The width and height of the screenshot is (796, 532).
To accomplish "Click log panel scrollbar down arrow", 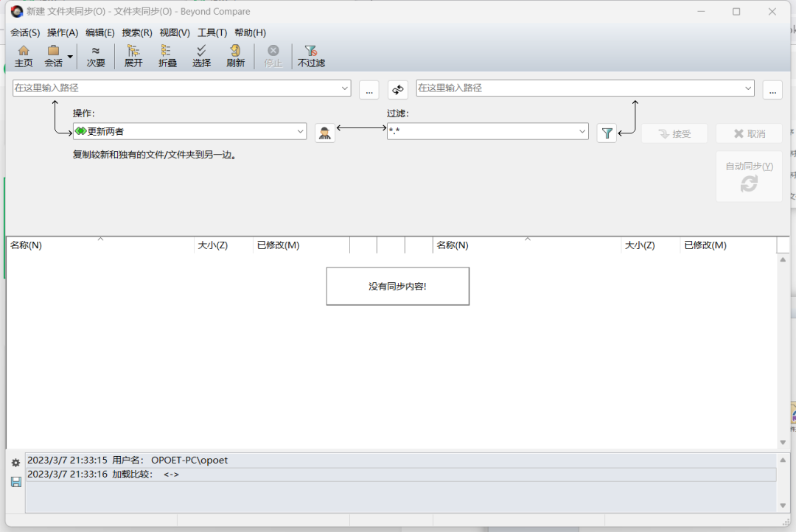I will click(x=783, y=505).
